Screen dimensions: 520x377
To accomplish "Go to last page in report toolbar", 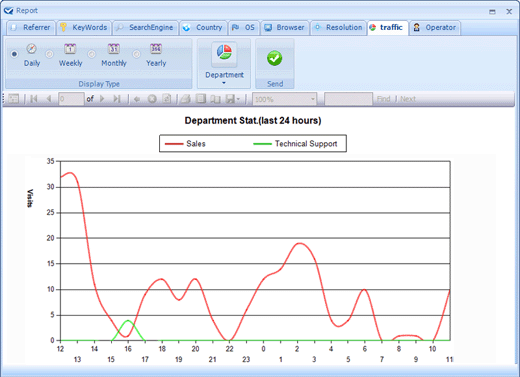I will pyautogui.click(x=117, y=99).
